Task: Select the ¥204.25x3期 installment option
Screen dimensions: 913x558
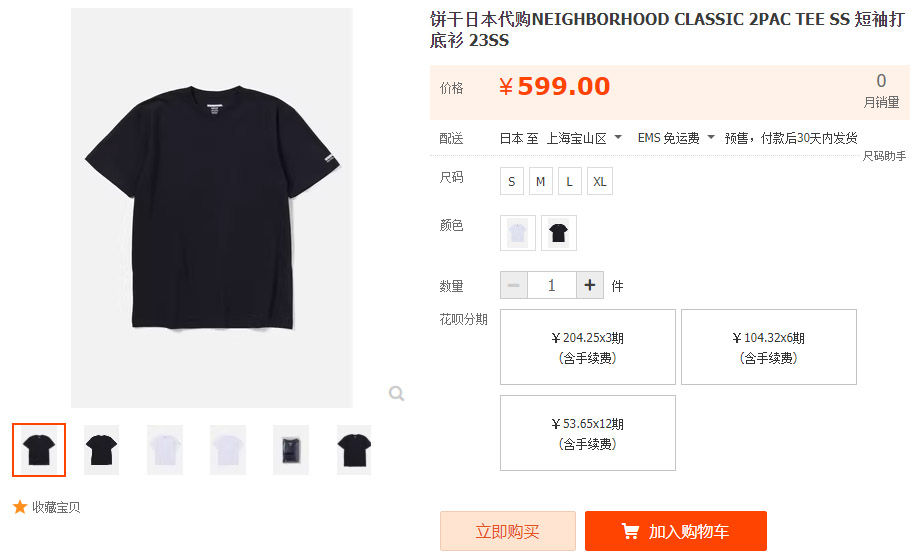Action: [x=588, y=347]
